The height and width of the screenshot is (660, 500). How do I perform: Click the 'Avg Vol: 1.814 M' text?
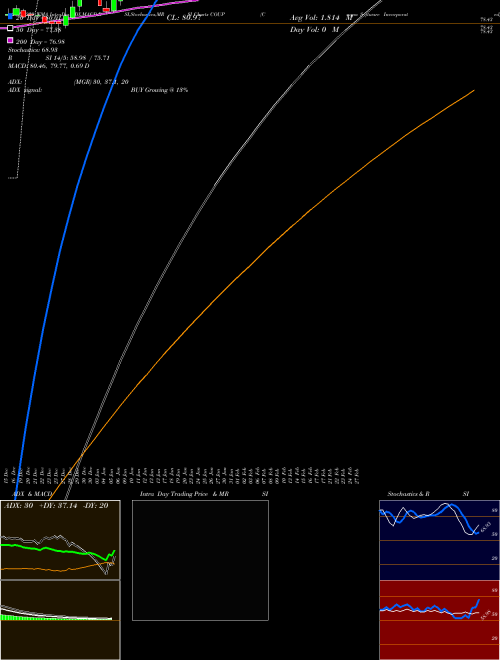[322, 18]
